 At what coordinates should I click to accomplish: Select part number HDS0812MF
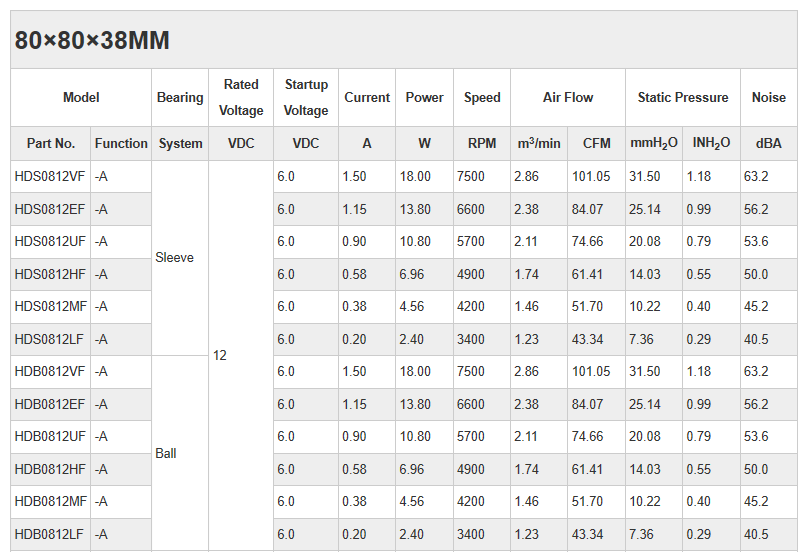pyautogui.click(x=50, y=307)
